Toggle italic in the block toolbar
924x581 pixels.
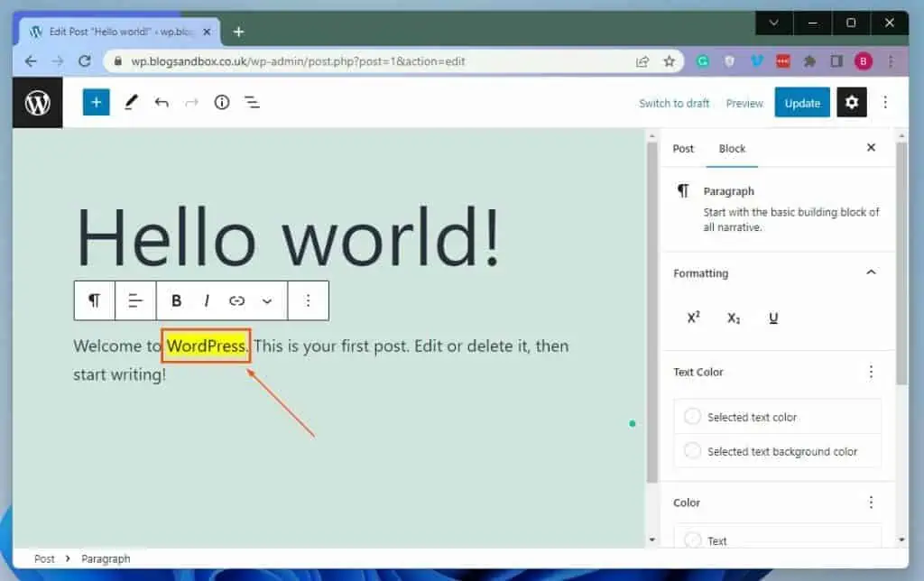pyautogui.click(x=207, y=300)
